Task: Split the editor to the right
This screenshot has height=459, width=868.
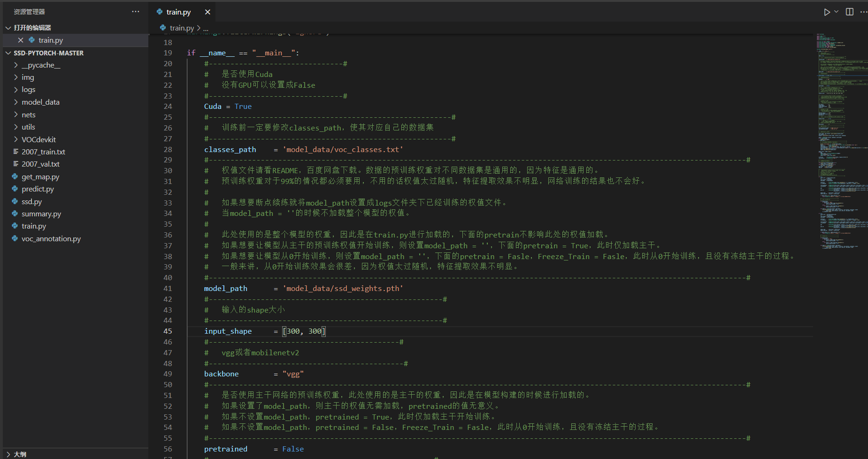Action: [850, 12]
